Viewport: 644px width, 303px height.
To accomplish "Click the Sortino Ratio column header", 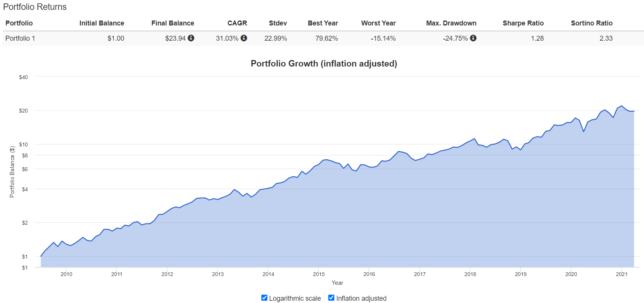I will point(592,23).
